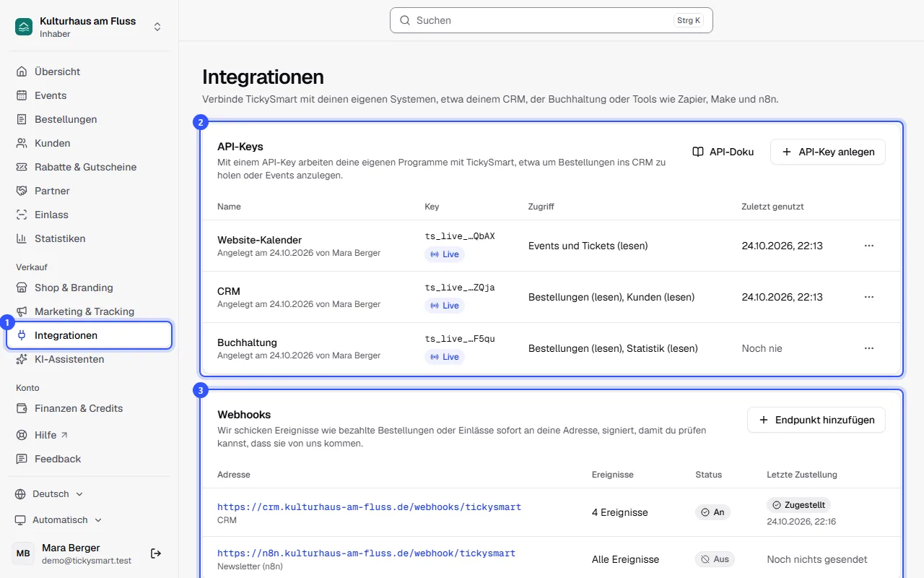924x578 pixels.
Task: Click the key ts_live_…ZQja
Action: click(460, 288)
